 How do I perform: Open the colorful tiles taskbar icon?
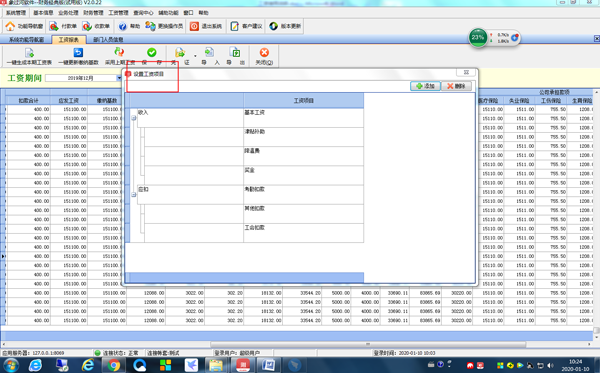coord(165,365)
